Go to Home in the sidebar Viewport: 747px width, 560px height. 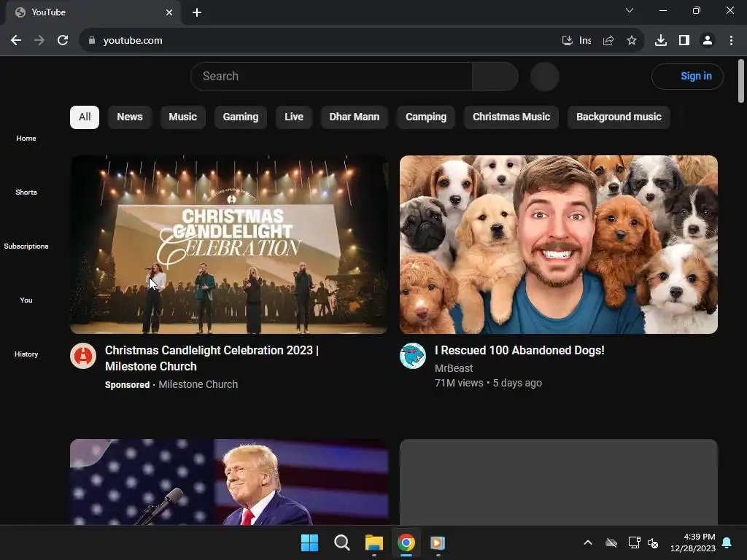pos(26,138)
